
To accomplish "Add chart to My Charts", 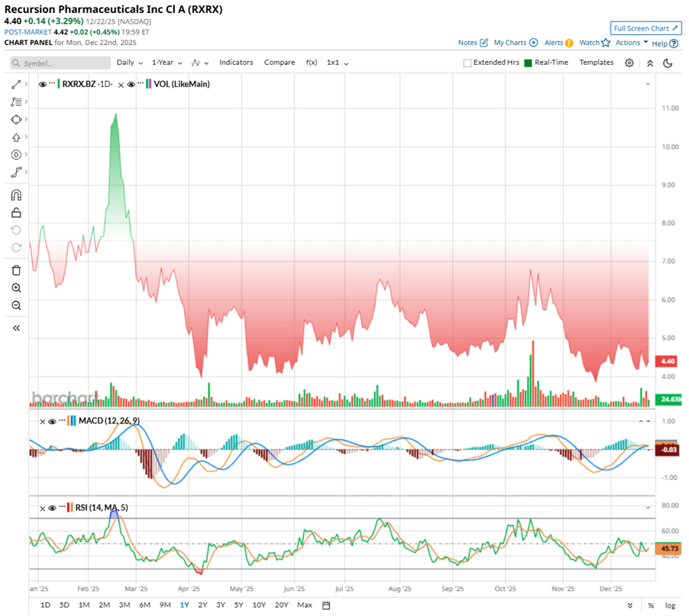I will pos(516,43).
